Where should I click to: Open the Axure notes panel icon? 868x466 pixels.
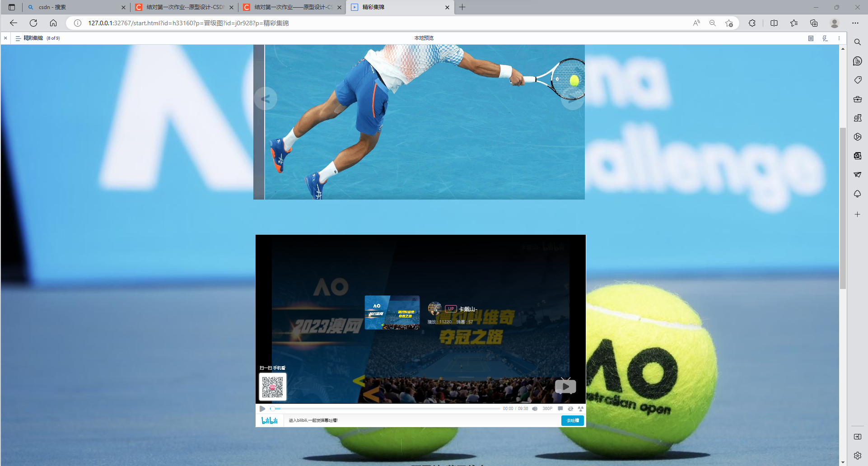811,38
